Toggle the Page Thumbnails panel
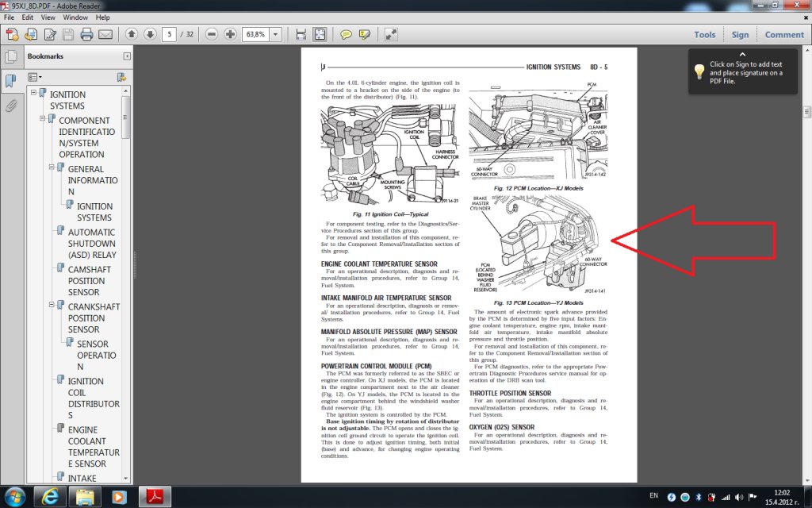 pos(11,57)
